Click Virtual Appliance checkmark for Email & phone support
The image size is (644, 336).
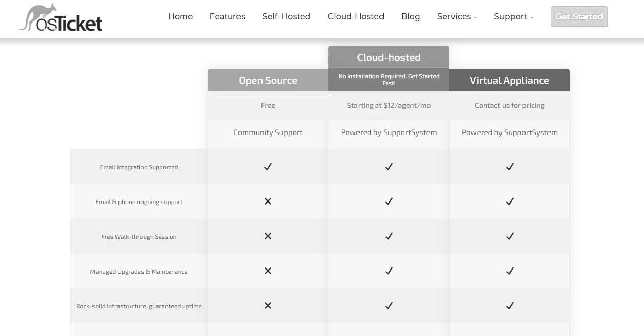click(510, 201)
